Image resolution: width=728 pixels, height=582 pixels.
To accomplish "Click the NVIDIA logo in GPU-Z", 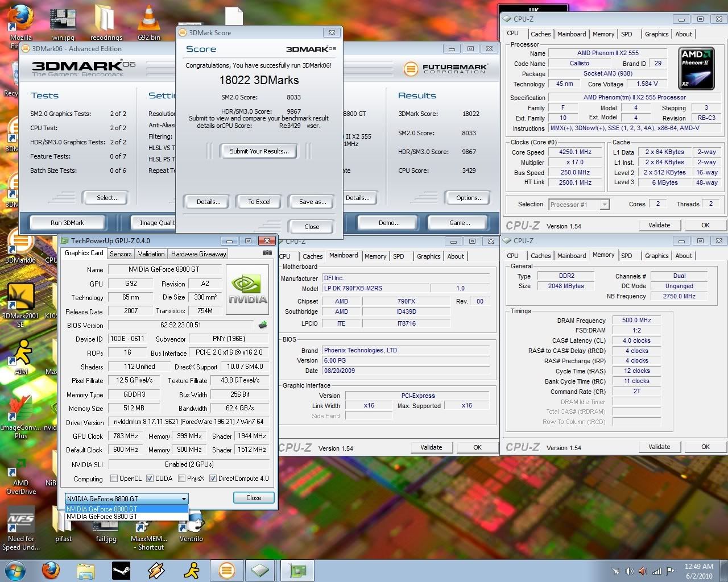I will click(x=247, y=289).
